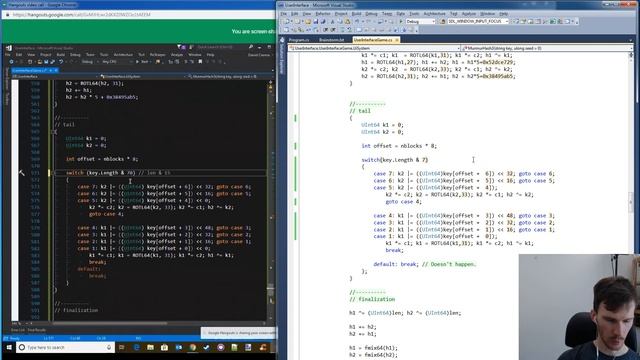Click Open File icon in light Visual Studio toolbar
The height and width of the screenshot is (360, 640).
307,22
